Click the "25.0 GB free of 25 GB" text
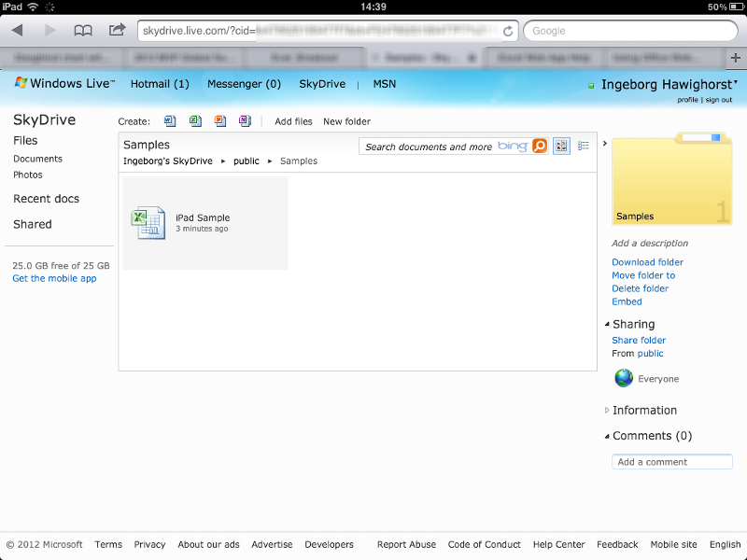This screenshot has height=560, width=747. [61, 266]
